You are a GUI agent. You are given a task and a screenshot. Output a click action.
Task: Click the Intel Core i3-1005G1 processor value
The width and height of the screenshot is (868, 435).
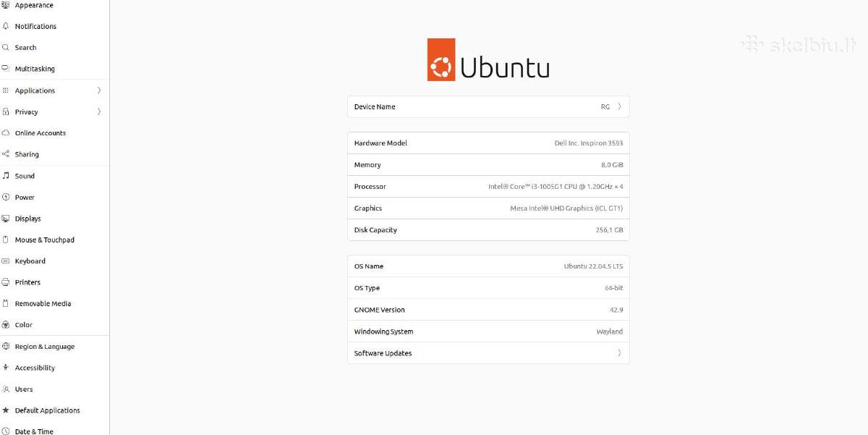click(x=556, y=187)
